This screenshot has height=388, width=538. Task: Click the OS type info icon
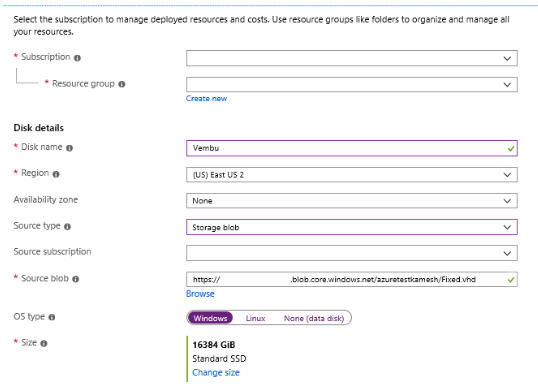(x=52, y=317)
